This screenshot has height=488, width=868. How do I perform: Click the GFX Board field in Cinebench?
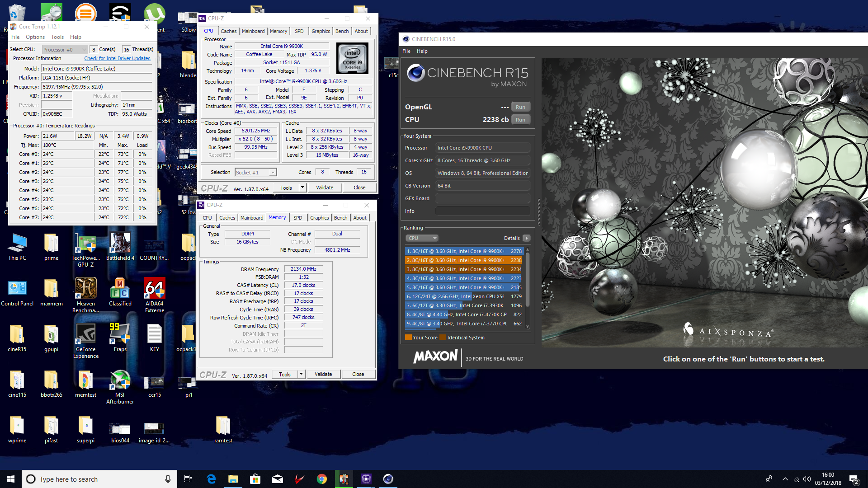[482, 198]
